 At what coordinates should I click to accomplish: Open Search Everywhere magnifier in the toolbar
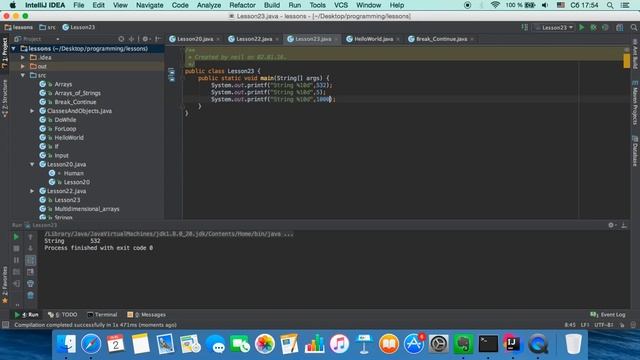[633, 27]
